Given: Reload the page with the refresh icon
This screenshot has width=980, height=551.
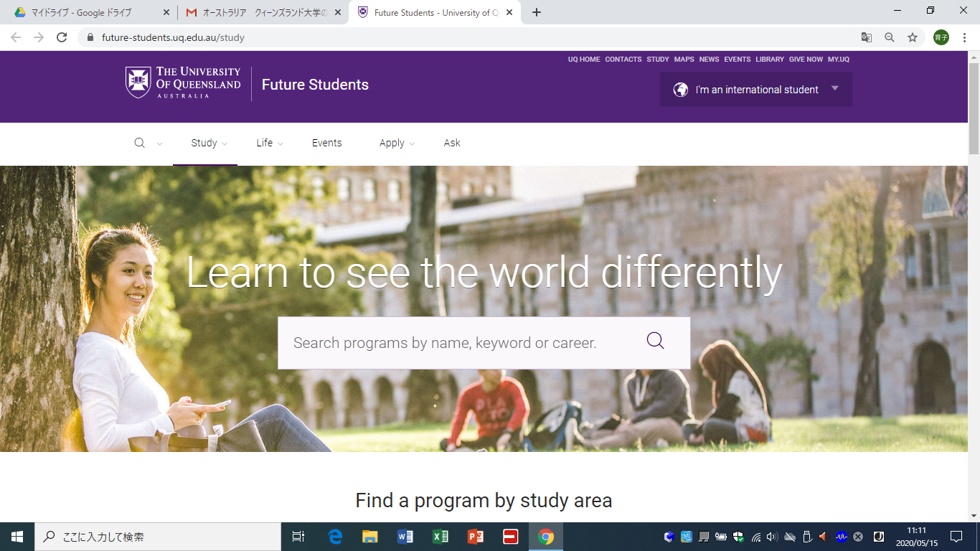Looking at the screenshot, I should click(62, 37).
